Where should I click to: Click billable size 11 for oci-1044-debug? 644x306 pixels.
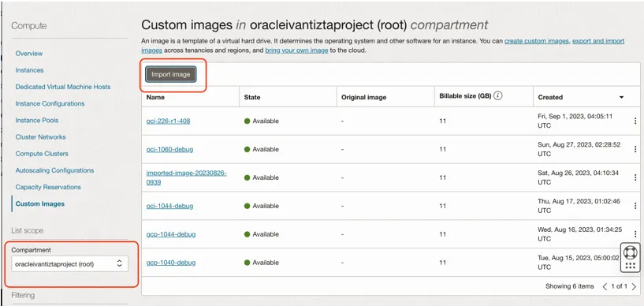(x=442, y=206)
